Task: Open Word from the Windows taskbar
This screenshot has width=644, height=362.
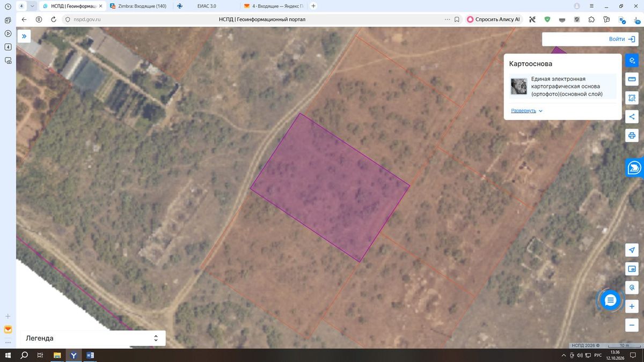Action: (x=90, y=355)
